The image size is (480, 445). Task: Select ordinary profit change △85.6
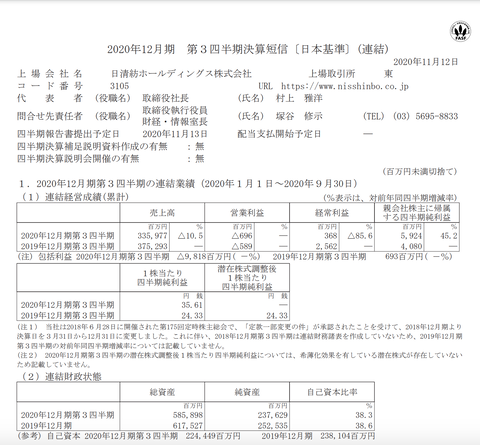click(360, 236)
